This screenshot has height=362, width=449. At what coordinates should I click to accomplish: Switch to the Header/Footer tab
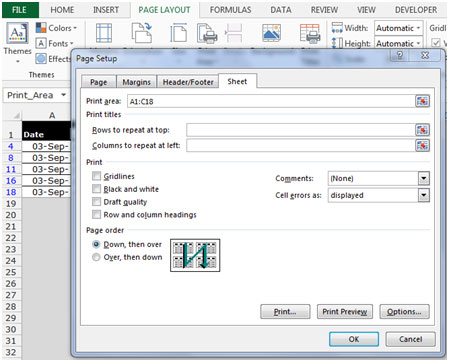tap(188, 82)
